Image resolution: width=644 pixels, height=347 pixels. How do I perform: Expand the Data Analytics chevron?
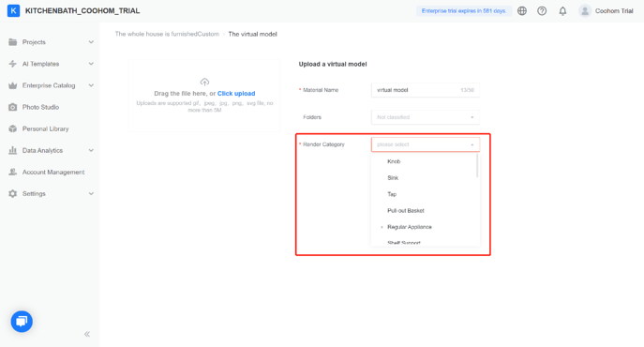[91, 150]
